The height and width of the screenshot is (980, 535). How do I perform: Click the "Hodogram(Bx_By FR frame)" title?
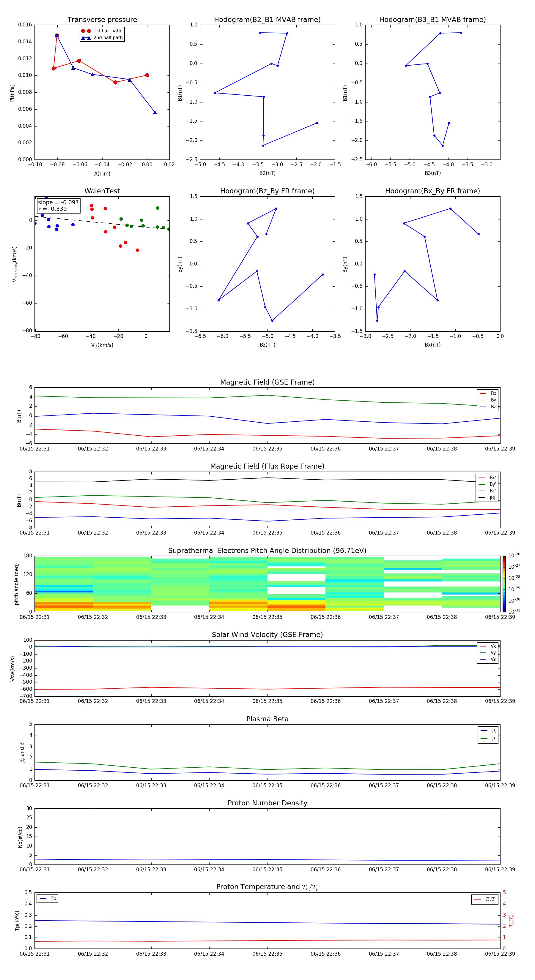pyautogui.click(x=432, y=191)
